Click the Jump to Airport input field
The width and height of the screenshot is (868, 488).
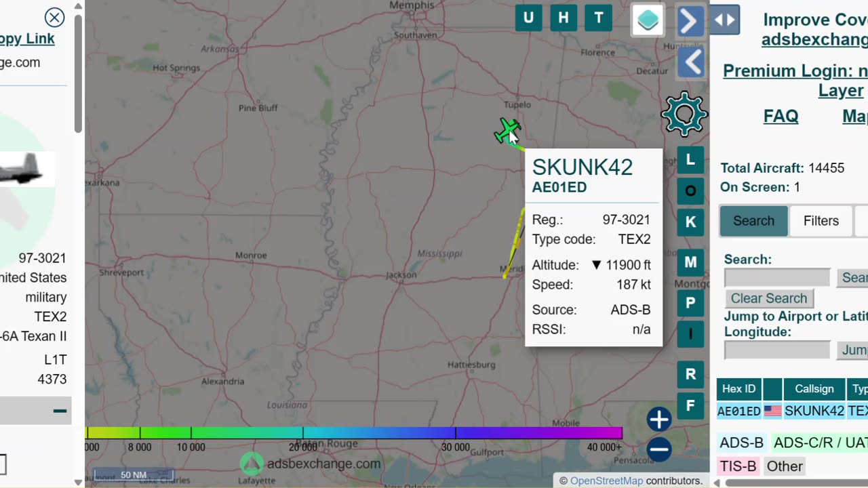(777, 350)
